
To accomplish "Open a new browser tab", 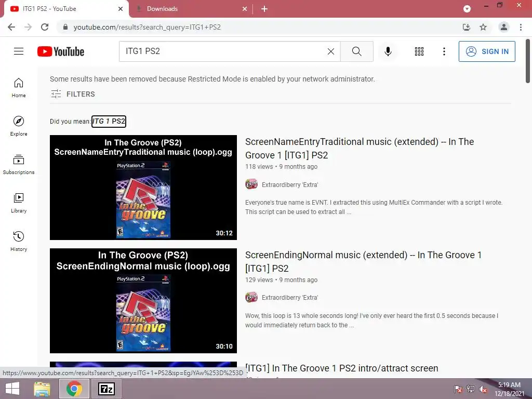I will click(x=264, y=9).
